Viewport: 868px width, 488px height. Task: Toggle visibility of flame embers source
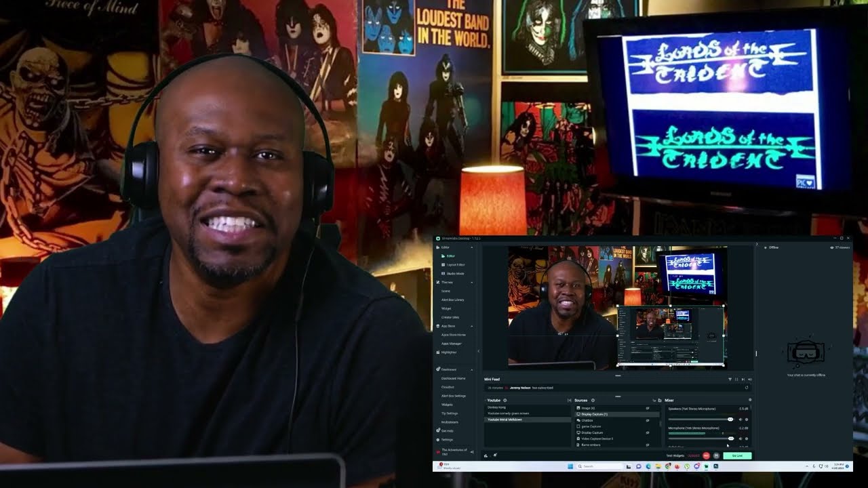point(648,445)
